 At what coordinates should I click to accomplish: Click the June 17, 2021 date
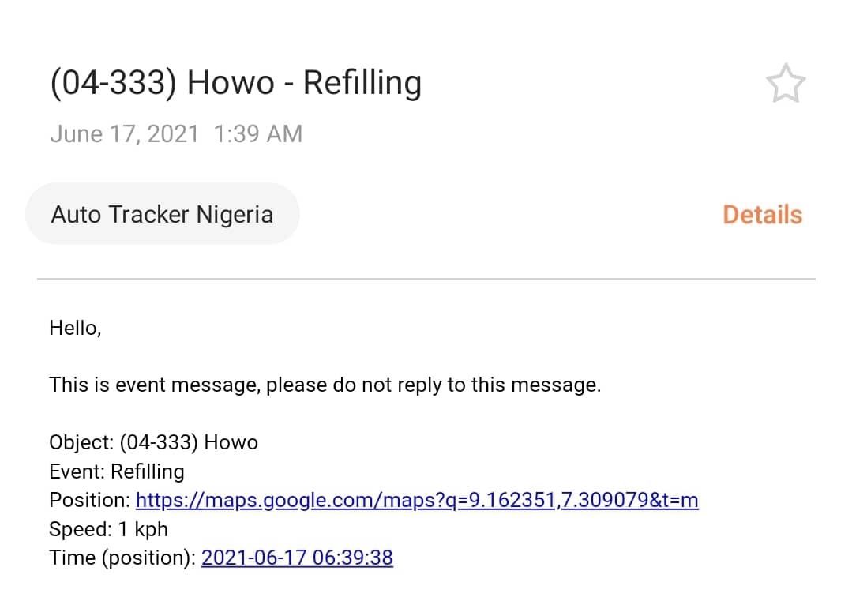tap(124, 133)
